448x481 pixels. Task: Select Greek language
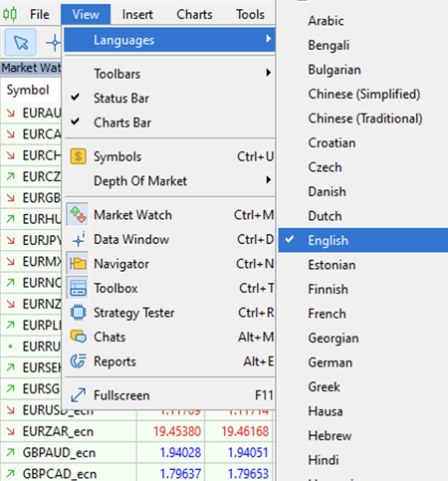[363, 386]
